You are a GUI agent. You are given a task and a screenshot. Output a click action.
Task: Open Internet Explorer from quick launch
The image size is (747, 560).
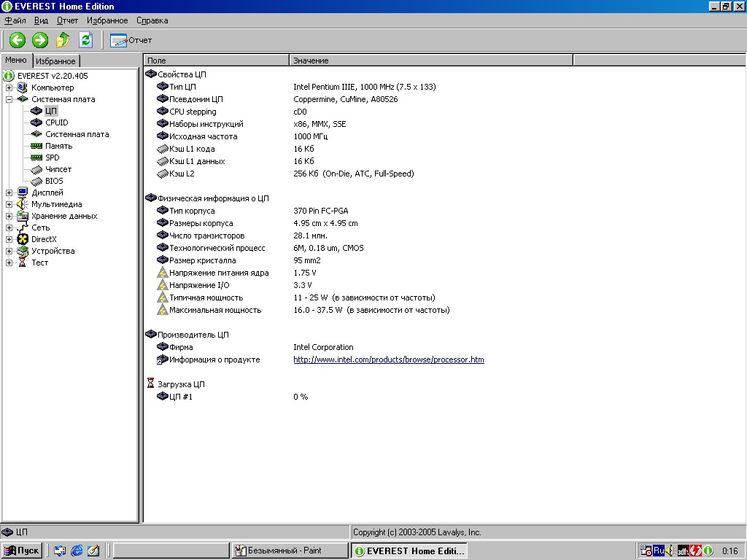77,551
